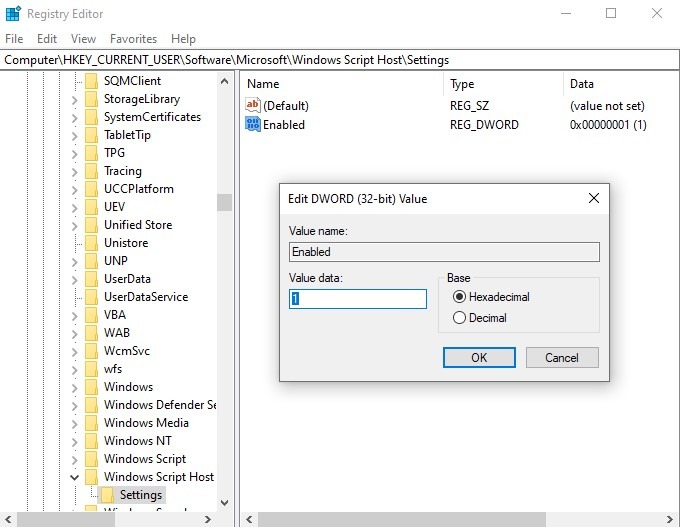Screen dimensions: 680x527
Task: Expand the Windows Script key
Action: [x=74, y=460]
